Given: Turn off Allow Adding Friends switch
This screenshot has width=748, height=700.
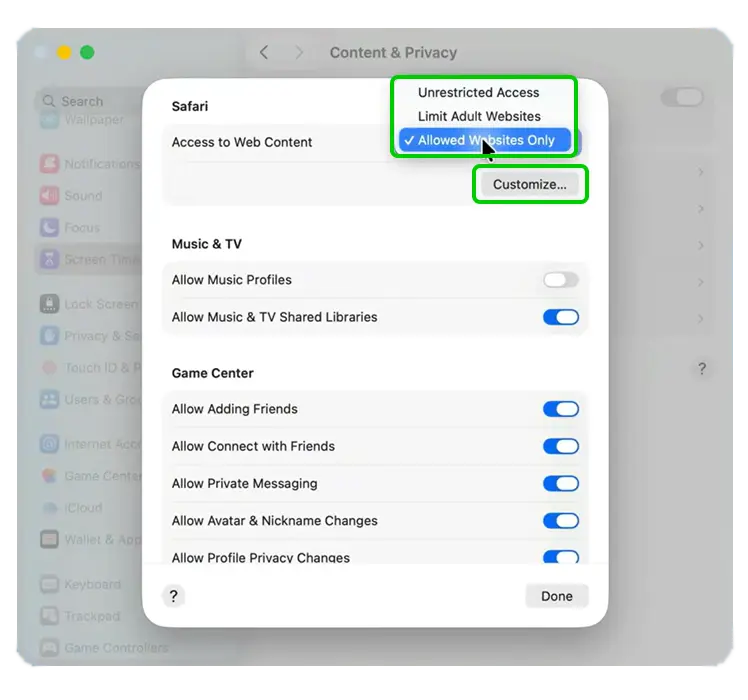Looking at the screenshot, I should [560, 409].
